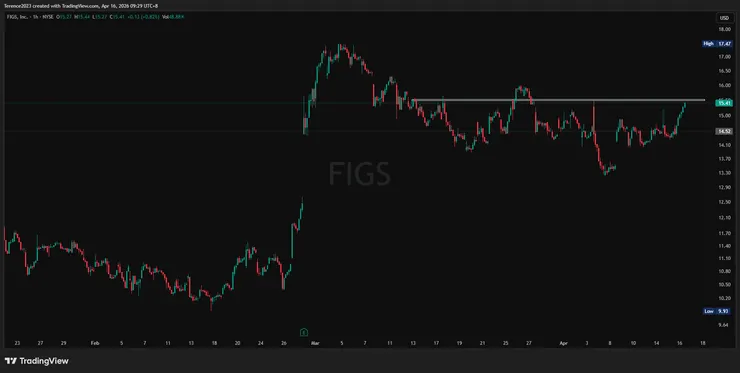This screenshot has width=740, height=373.
Task: Click the High 17.47 price label
Action: 717,43
